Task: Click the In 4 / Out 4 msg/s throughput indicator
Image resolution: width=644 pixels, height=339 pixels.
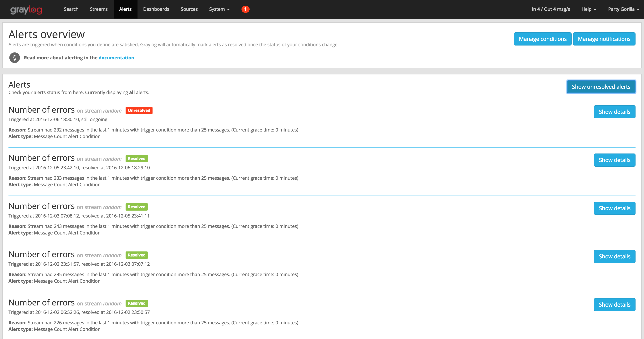Action: (x=550, y=9)
